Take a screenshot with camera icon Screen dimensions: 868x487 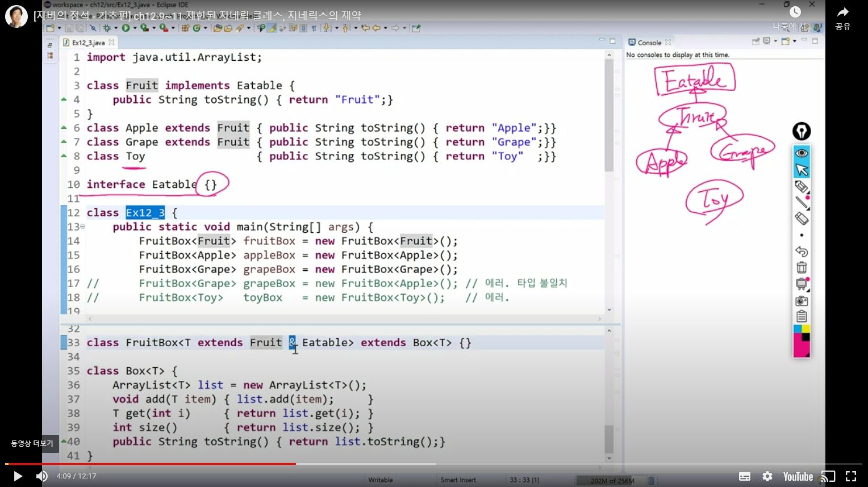point(802,300)
